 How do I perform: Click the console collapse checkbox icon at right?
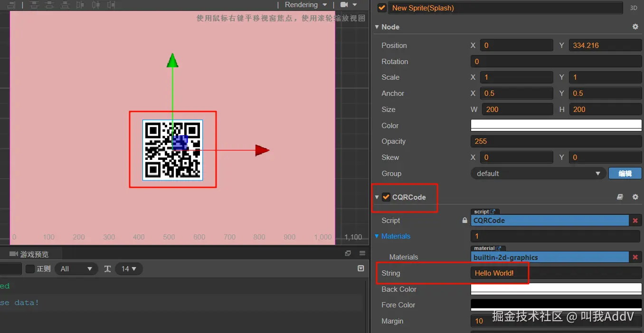click(361, 268)
